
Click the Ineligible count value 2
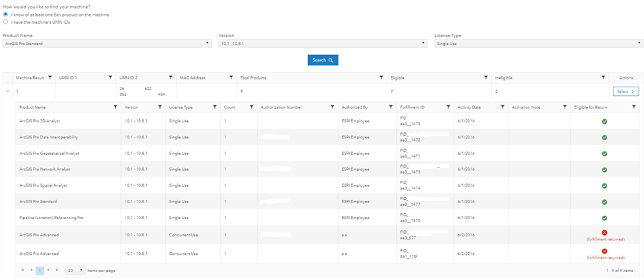[496, 91]
